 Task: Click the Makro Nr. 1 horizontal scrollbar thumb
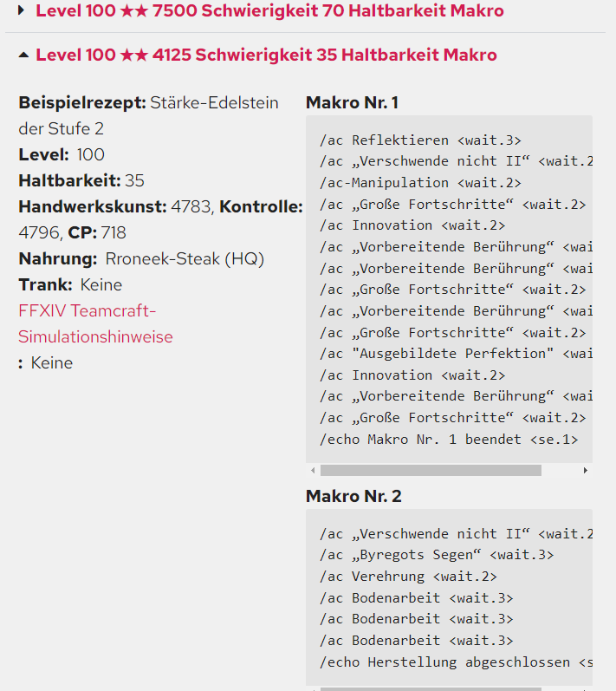(430, 470)
